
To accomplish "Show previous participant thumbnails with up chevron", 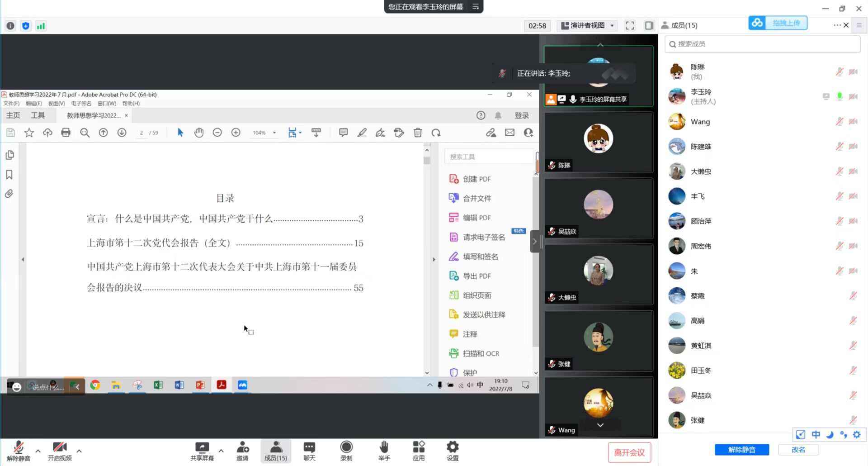I will point(600,45).
